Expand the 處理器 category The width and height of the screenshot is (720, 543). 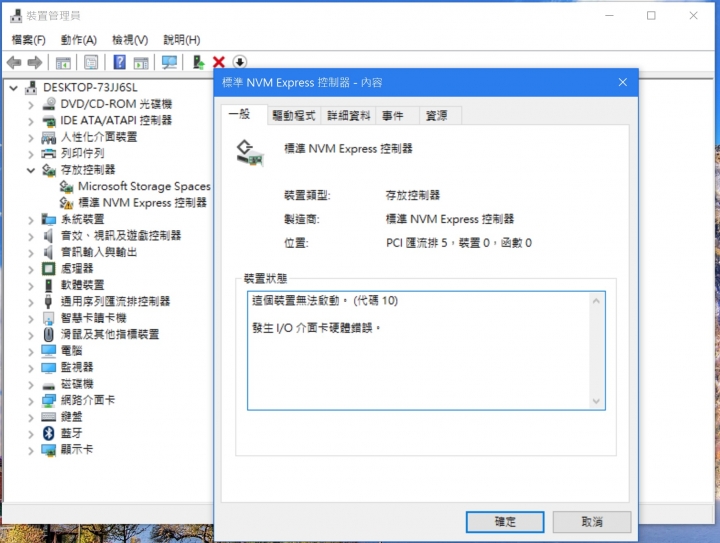pyautogui.click(x=31, y=269)
